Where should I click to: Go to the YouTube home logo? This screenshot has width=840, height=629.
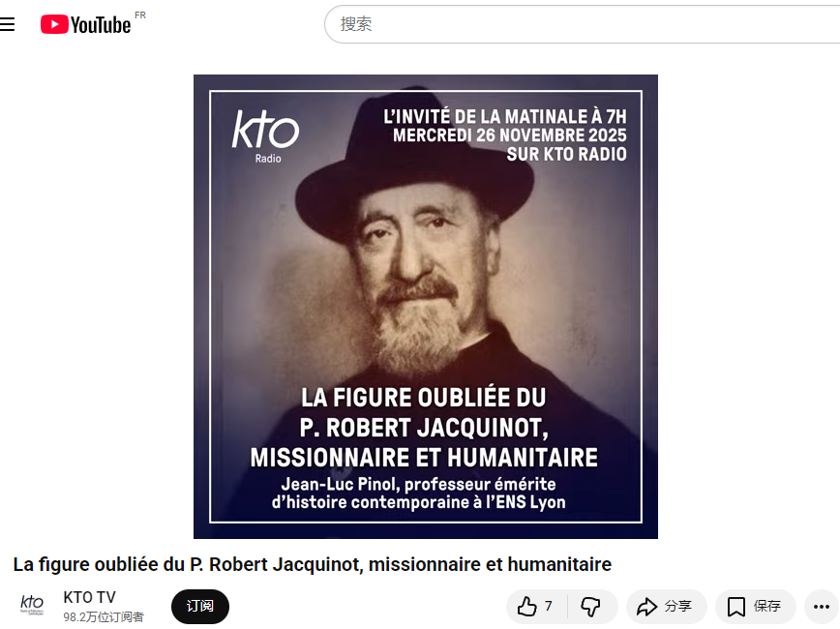86,24
